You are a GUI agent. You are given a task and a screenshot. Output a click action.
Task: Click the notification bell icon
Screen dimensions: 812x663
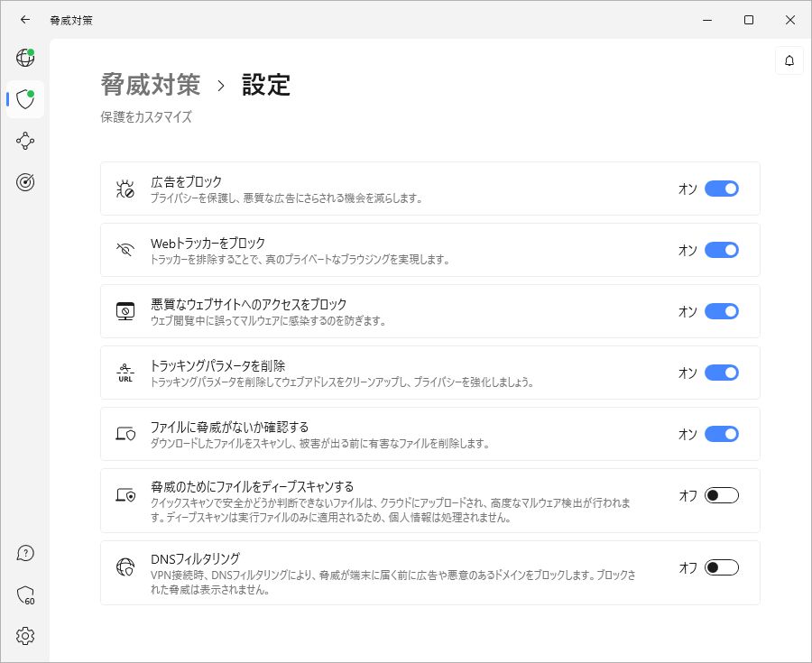pyautogui.click(x=789, y=60)
